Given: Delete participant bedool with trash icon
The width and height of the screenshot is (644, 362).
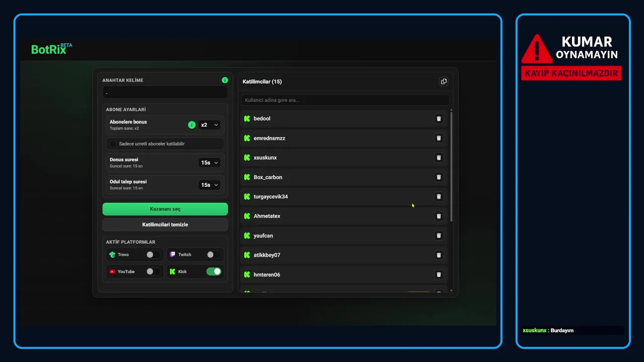Looking at the screenshot, I should click(439, 119).
